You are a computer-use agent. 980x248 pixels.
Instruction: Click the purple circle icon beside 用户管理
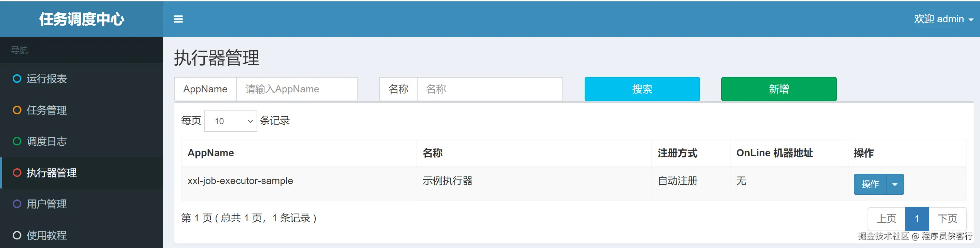click(17, 204)
